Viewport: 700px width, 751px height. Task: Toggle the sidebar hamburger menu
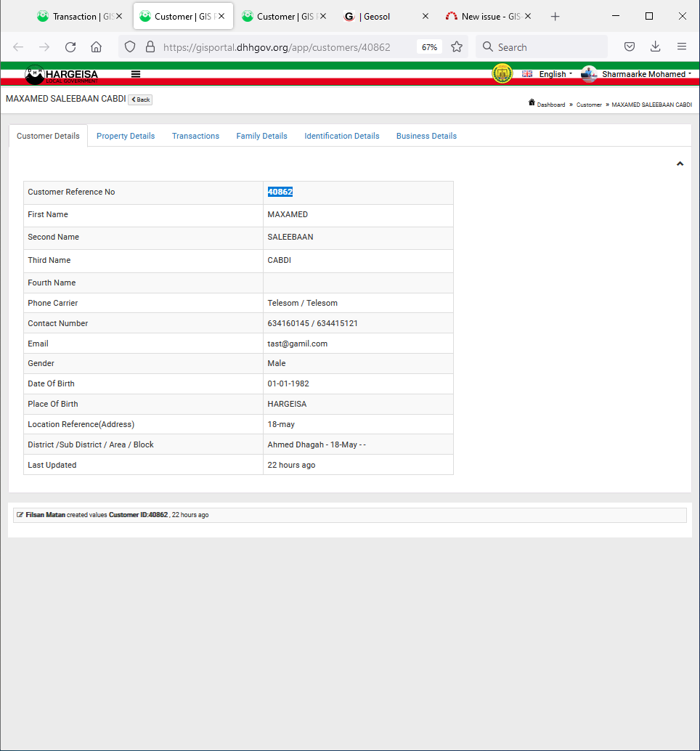(x=136, y=74)
